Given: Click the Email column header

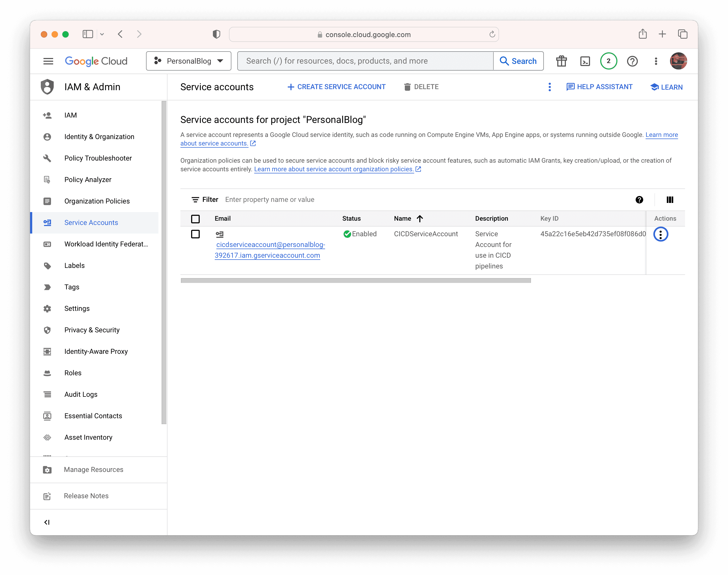Looking at the screenshot, I should (x=223, y=219).
